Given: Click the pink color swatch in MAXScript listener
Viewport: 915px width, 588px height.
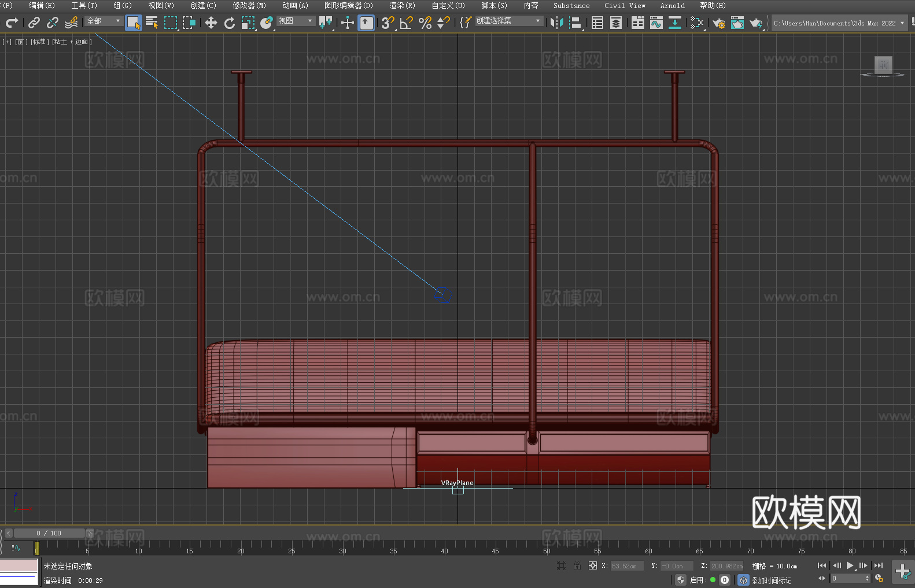Looking at the screenshot, I should (19, 565).
